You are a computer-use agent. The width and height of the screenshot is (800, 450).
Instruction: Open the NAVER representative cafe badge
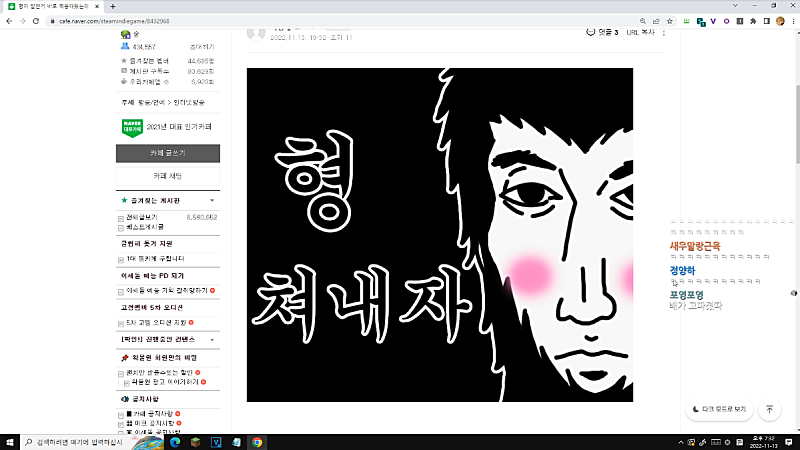click(x=132, y=128)
